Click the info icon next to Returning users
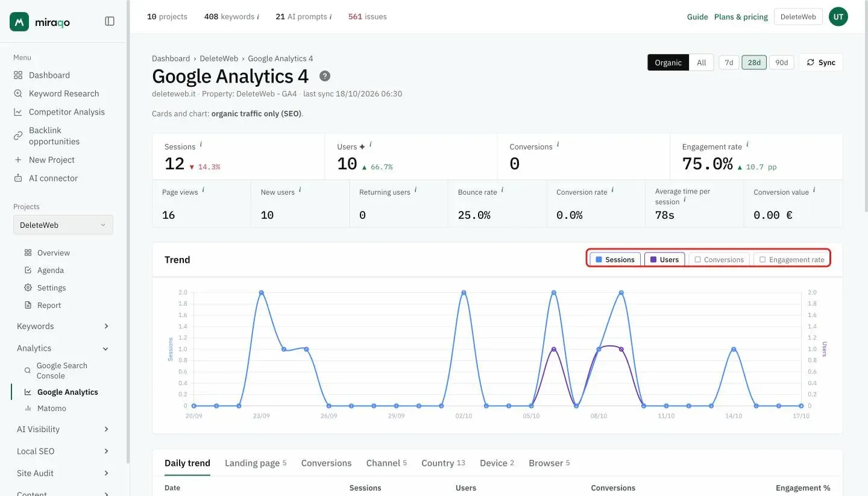This screenshot has width=868, height=496. pyautogui.click(x=415, y=190)
